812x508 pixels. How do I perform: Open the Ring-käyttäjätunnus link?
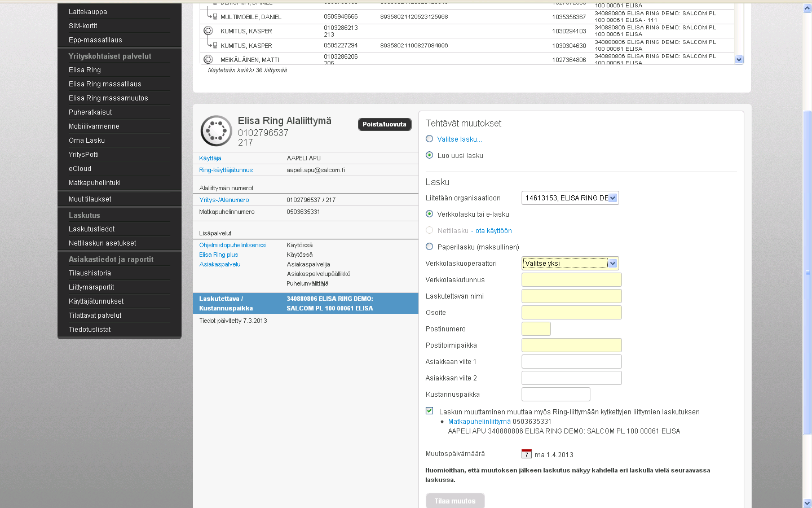[x=226, y=170]
